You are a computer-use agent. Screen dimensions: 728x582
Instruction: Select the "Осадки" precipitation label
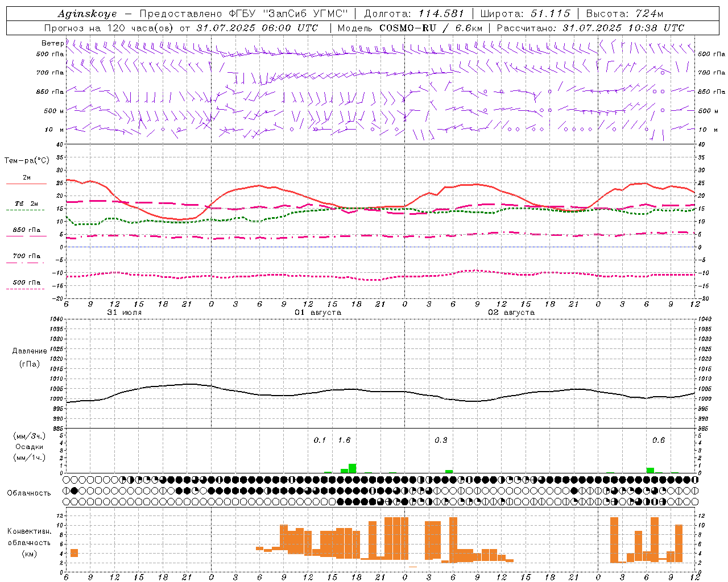tap(29, 447)
